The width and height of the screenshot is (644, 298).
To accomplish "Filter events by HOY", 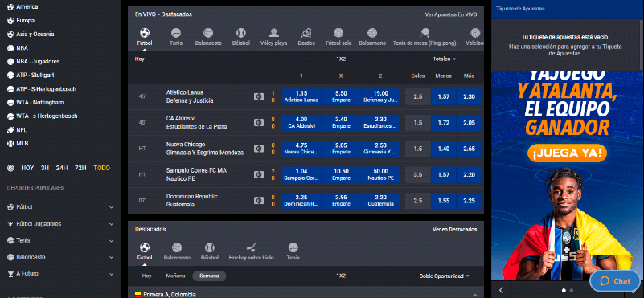I will pos(27,168).
